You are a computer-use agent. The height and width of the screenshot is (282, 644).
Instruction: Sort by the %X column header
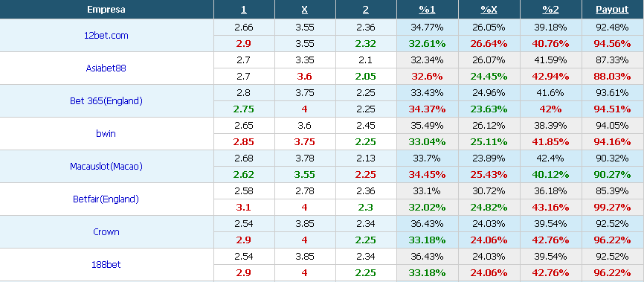coord(489,10)
